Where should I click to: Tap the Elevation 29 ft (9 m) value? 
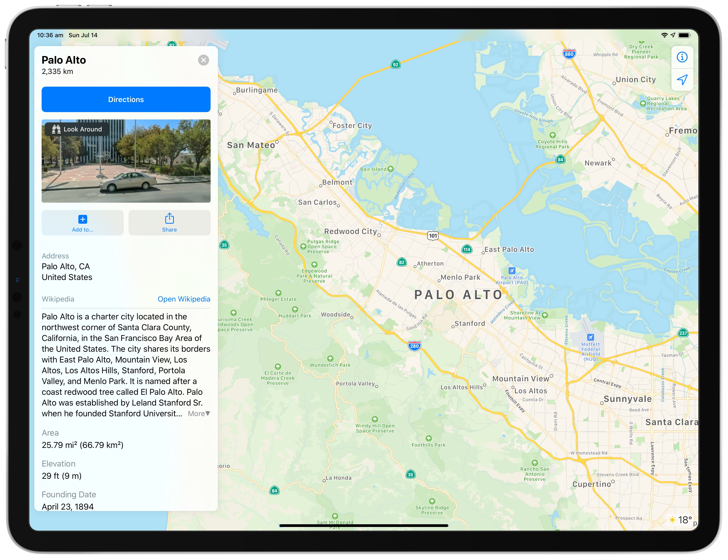pyautogui.click(x=62, y=476)
